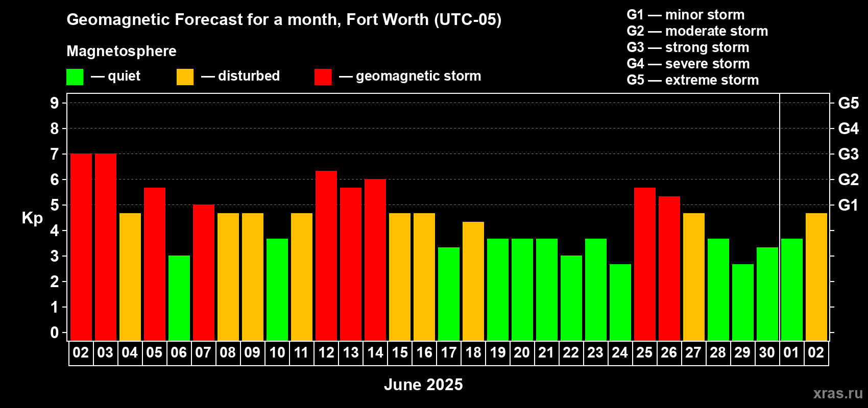Click the green quiet legend swatch

(x=75, y=77)
